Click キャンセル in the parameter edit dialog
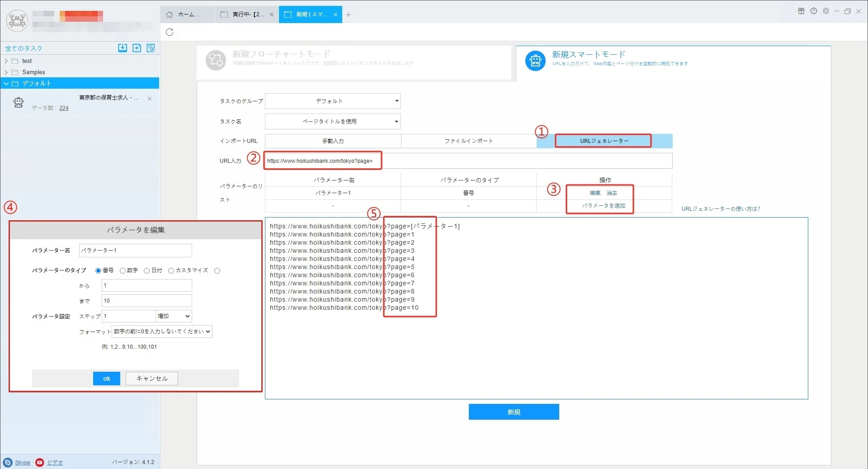868x469 pixels. (x=152, y=379)
